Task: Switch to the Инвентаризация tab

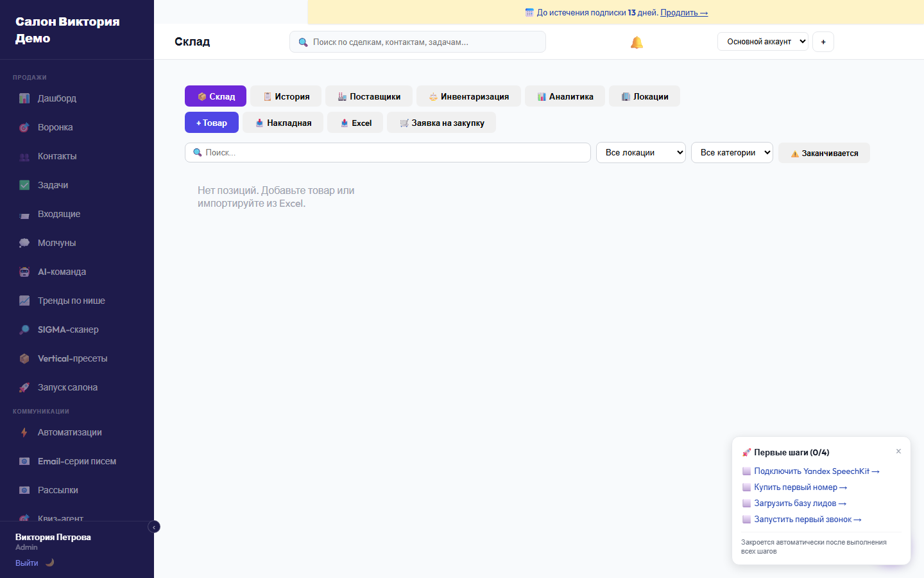Action: [468, 96]
